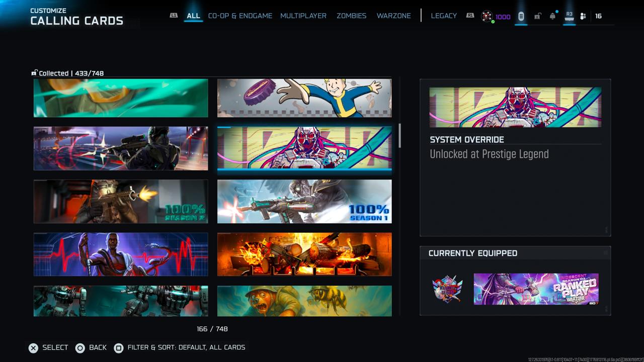This screenshot has width=644, height=362.
Task: Click the System Override preview image
Action: (x=515, y=107)
